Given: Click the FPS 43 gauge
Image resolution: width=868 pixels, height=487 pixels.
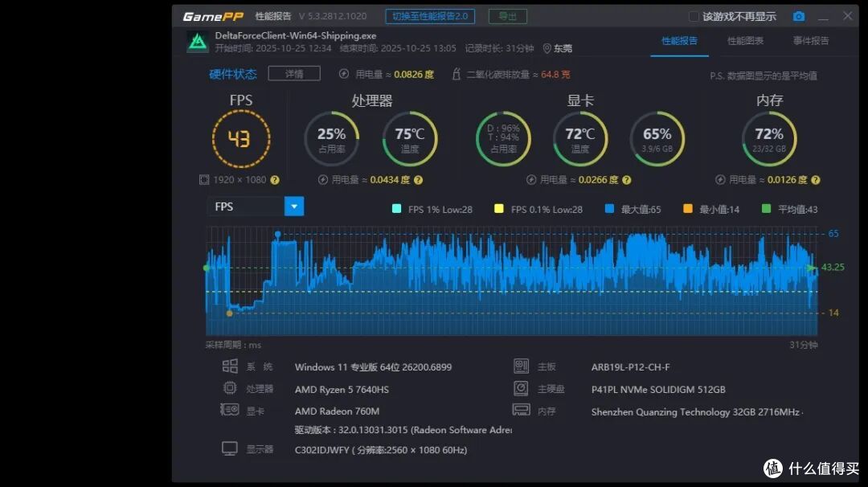Looking at the screenshot, I should pyautogui.click(x=241, y=139).
